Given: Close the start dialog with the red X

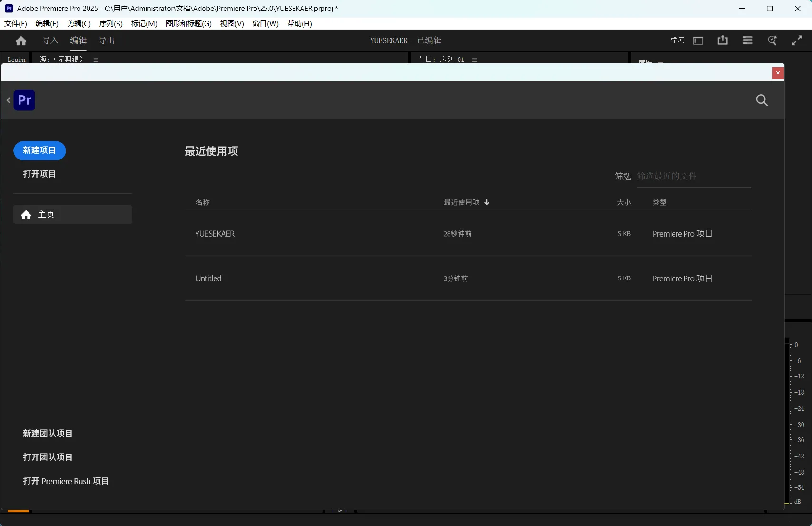Looking at the screenshot, I should pyautogui.click(x=778, y=73).
